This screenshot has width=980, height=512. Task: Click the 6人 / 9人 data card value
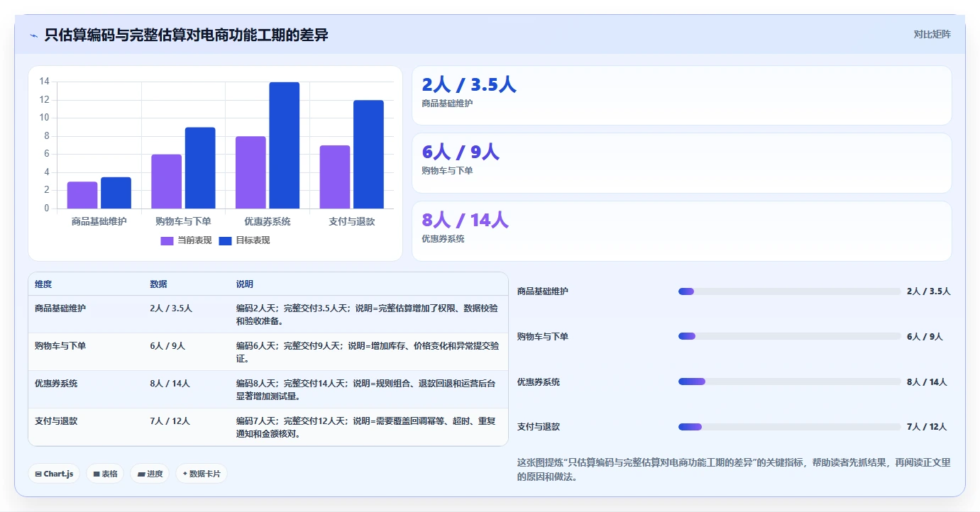pos(461,152)
